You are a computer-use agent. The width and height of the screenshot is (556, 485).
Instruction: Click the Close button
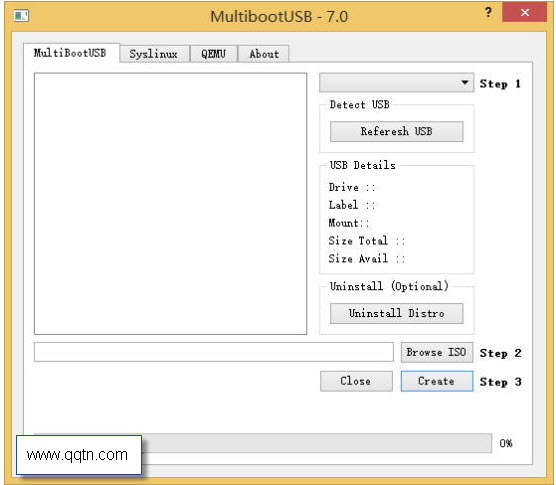coord(356,381)
